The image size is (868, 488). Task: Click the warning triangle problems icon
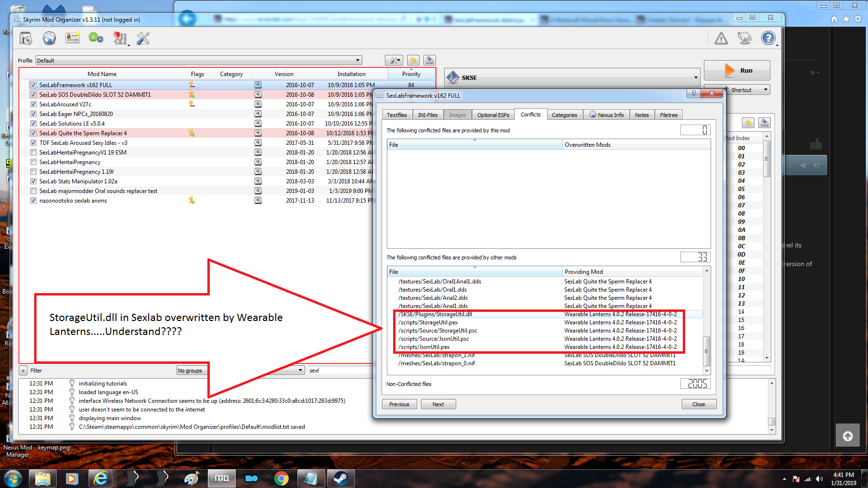click(x=721, y=38)
